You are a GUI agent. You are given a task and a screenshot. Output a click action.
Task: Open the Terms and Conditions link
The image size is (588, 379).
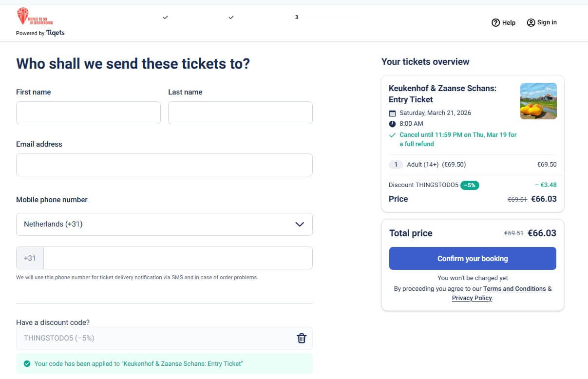coord(514,289)
